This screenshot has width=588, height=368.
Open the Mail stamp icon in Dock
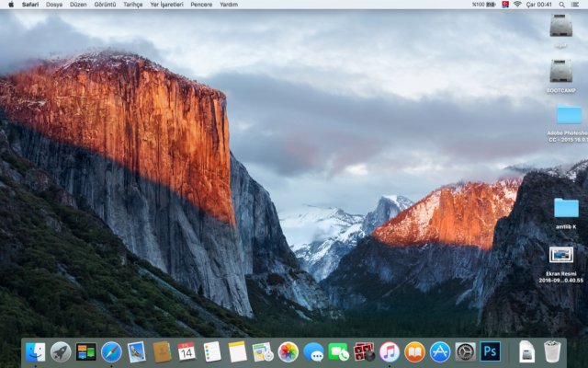point(137,352)
